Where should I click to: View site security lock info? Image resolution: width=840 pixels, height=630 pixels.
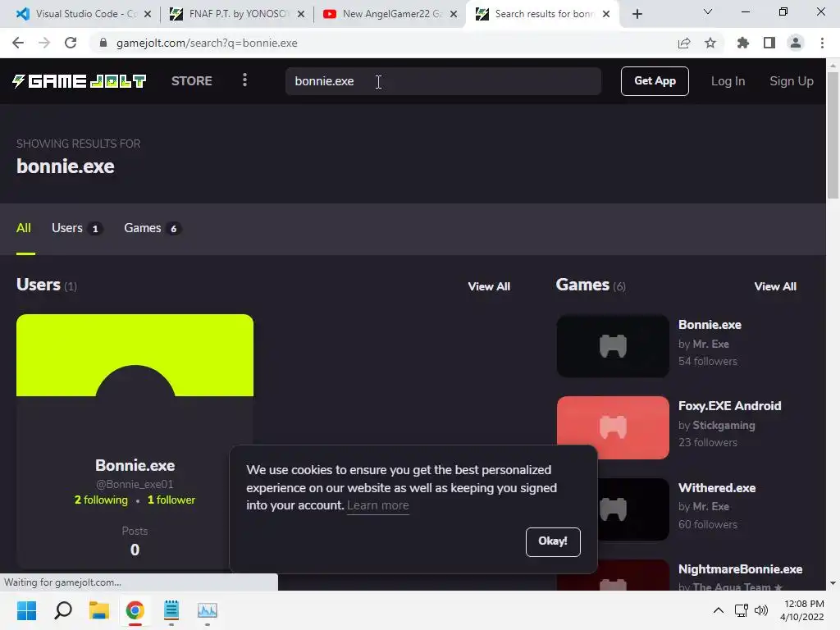click(x=103, y=43)
